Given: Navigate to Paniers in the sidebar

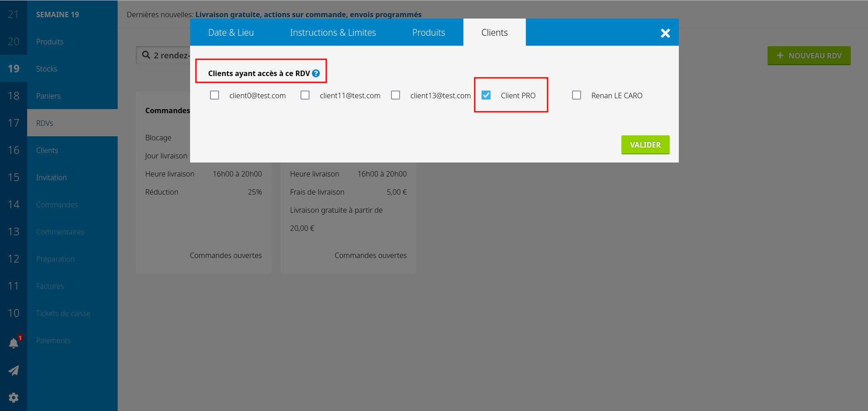Looking at the screenshot, I should 48,96.
